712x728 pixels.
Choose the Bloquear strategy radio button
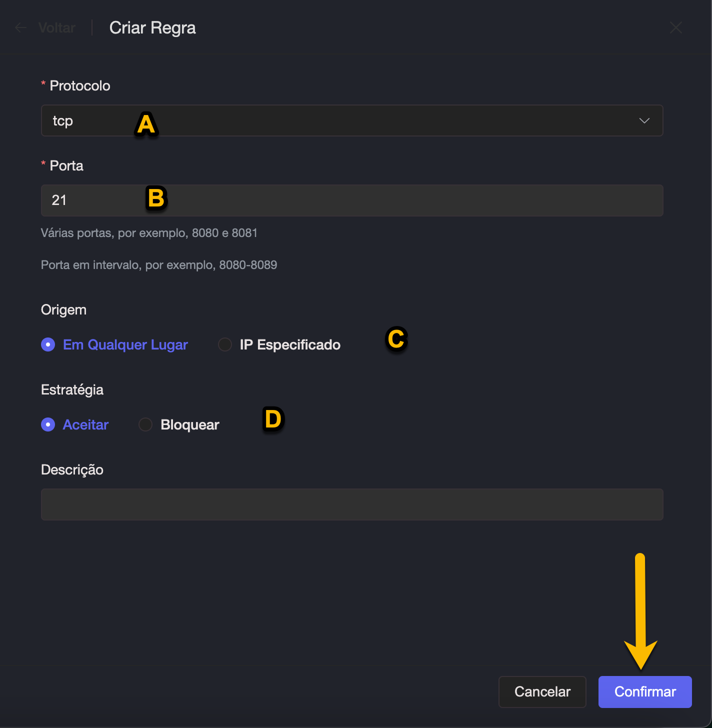click(145, 424)
